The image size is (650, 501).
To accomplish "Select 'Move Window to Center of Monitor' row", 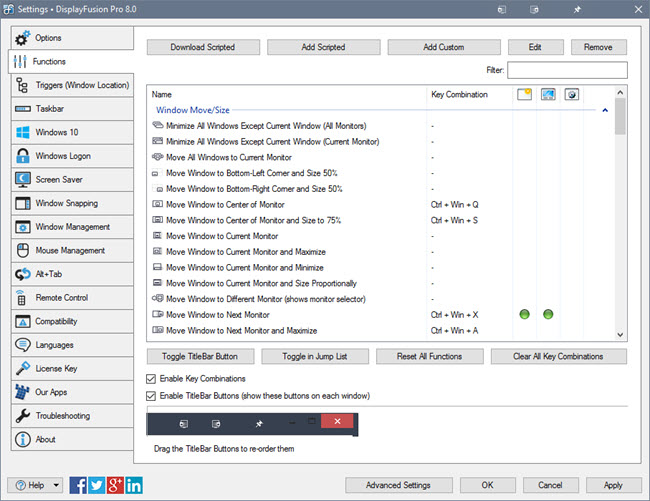I will pyautogui.click(x=380, y=205).
